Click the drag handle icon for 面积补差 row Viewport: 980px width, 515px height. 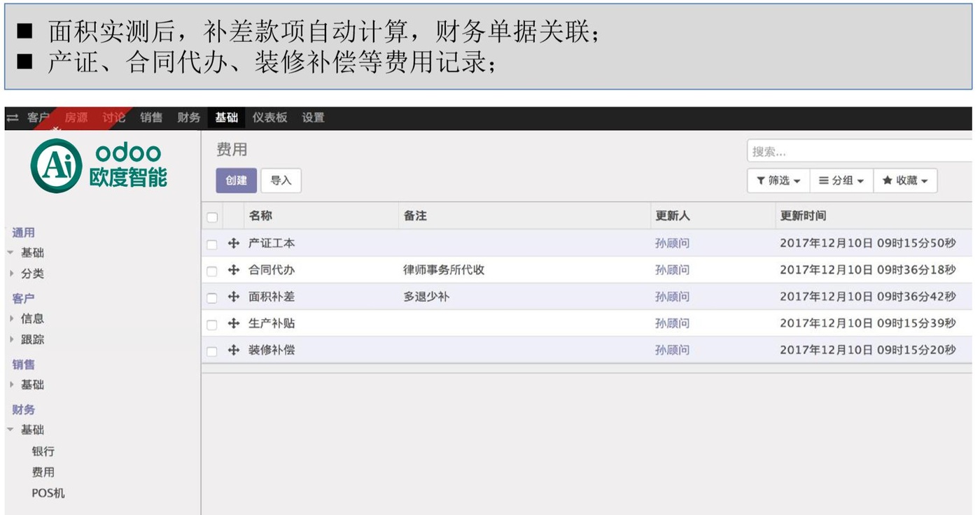(x=234, y=297)
